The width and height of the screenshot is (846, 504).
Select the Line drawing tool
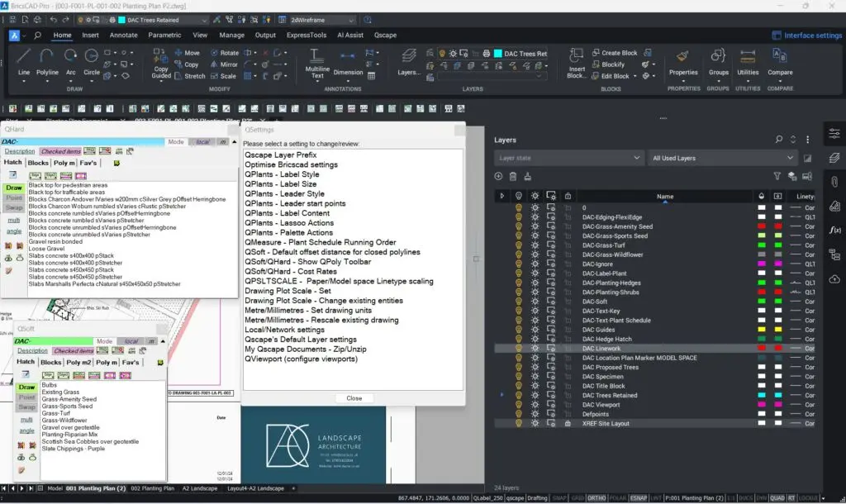pos(24,61)
